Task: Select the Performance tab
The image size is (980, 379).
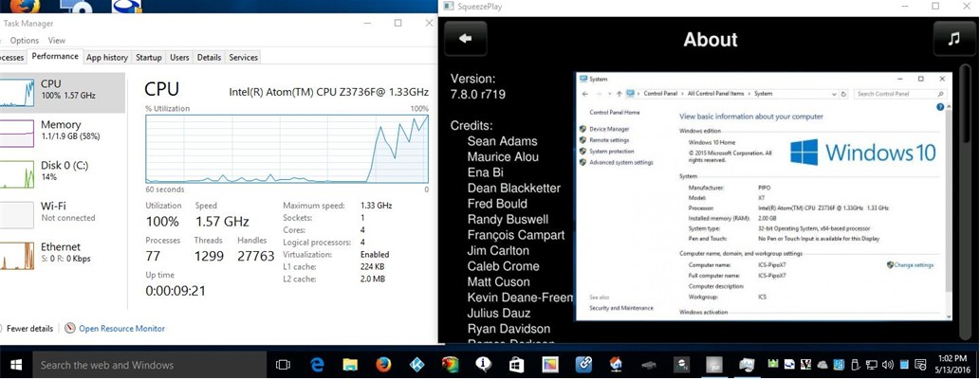Action: point(55,56)
